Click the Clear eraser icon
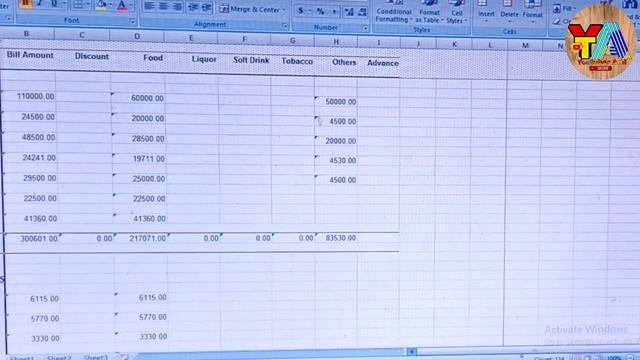The height and width of the screenshot is (360, 640). (558, 21)
